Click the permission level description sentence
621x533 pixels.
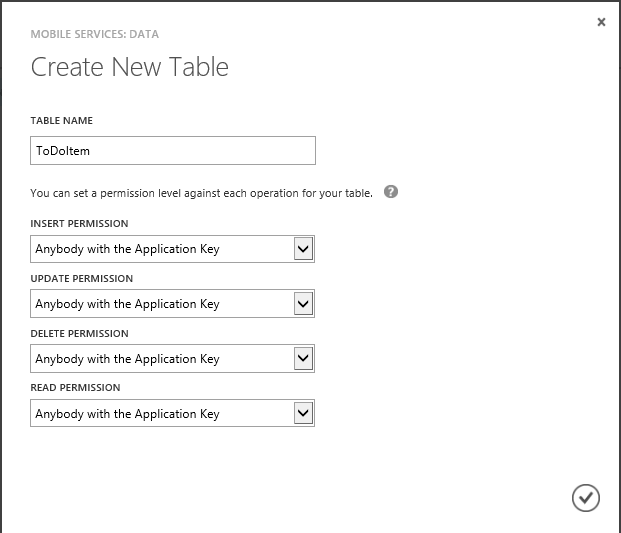pyautogui.click(x=202, y=192)
